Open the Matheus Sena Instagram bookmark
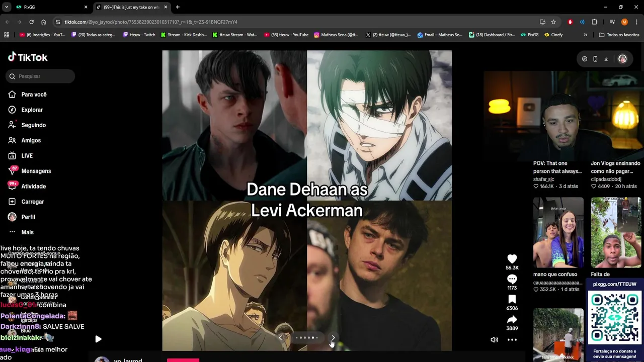The image size is (644, 362). click(x=336, y=35)
